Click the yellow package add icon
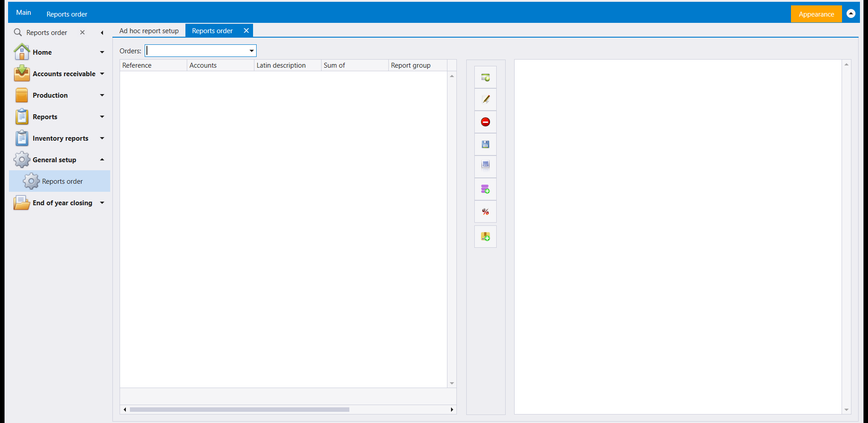The width and height of the screenshot is (868, 423). pyautogui.click(x=486, y=237)
